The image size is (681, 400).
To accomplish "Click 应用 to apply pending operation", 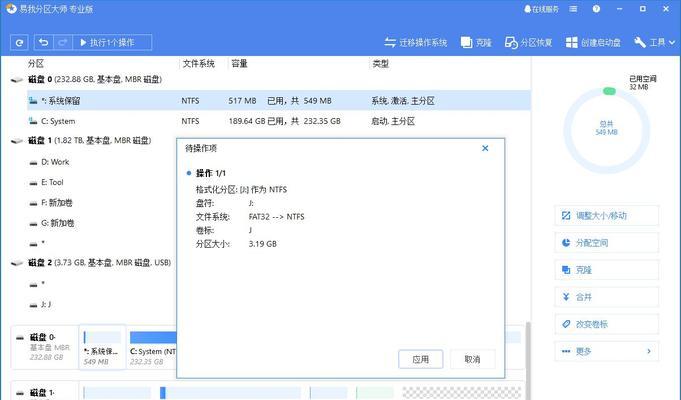I will [x=420, y=359].
